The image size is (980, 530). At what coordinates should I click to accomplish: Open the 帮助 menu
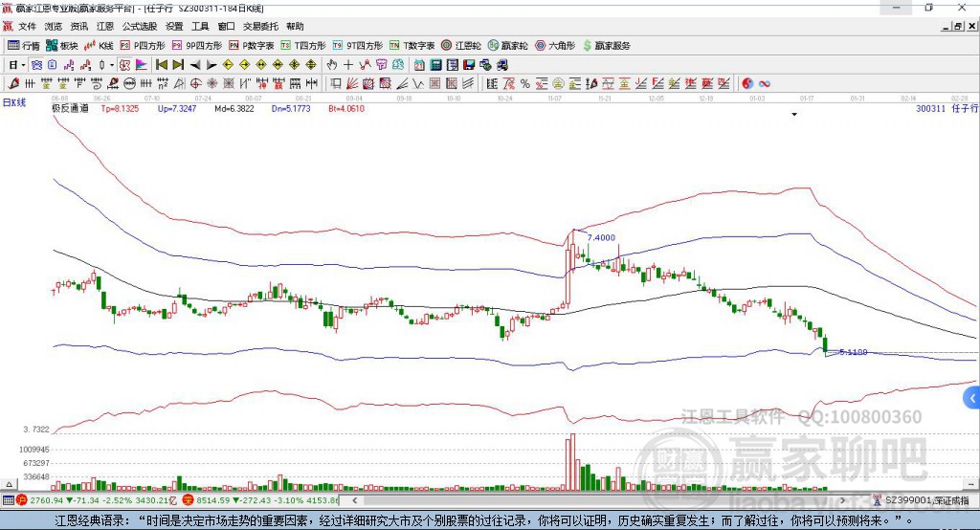tap(295, 26)
